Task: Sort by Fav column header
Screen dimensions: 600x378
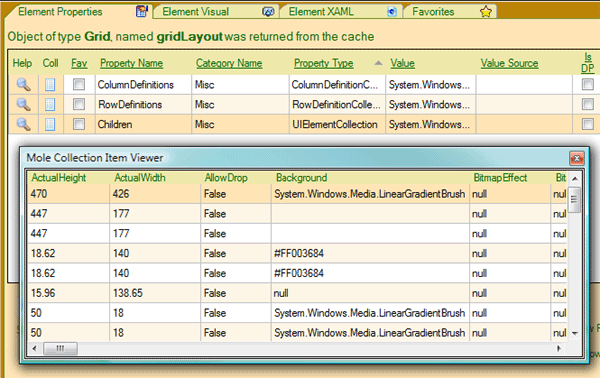Action: 79,64
